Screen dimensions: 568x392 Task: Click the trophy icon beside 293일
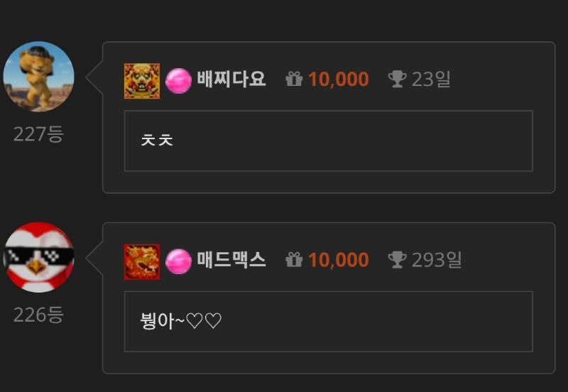[397, 260]
